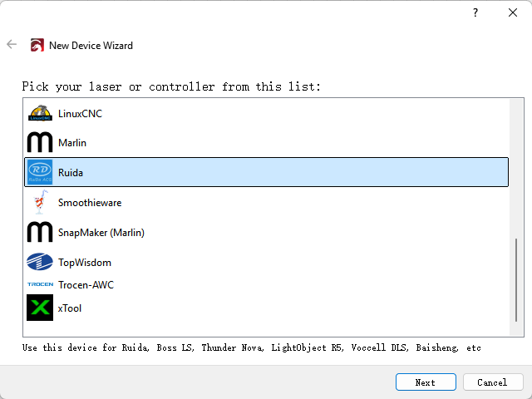Click the xTool green X icon
The image size is (532, 399).
[x=40, y=308]
